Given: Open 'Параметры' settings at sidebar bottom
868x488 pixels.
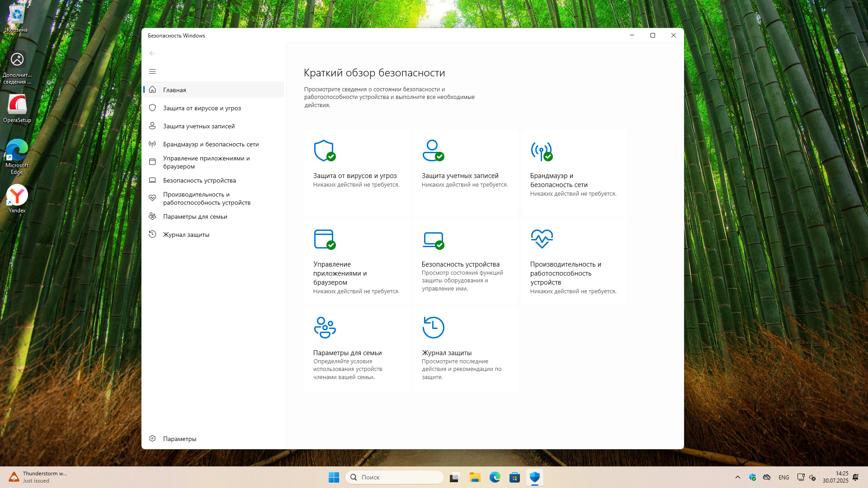Looking at the screenshot, I should coord(179,439).
